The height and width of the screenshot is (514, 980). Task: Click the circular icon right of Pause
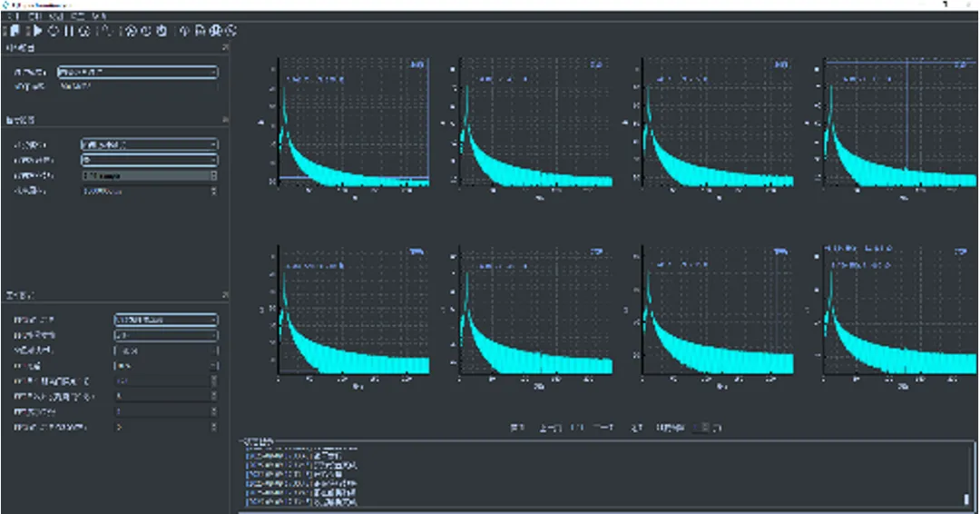point(83,31)
